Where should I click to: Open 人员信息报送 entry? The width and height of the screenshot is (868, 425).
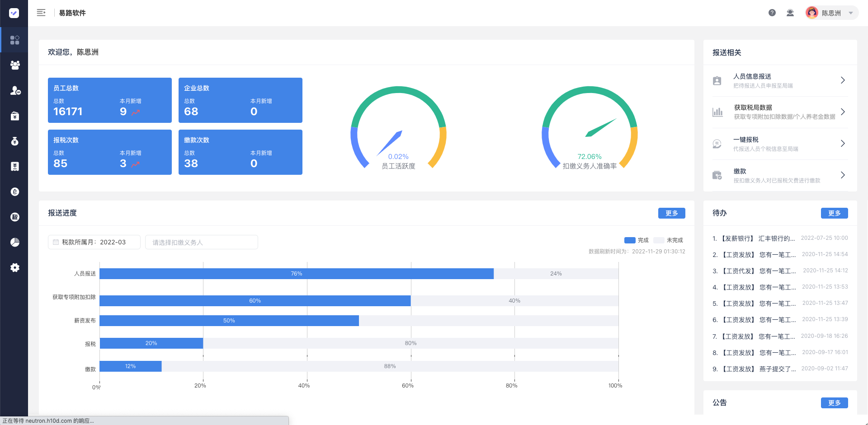(x=780, y=80)
